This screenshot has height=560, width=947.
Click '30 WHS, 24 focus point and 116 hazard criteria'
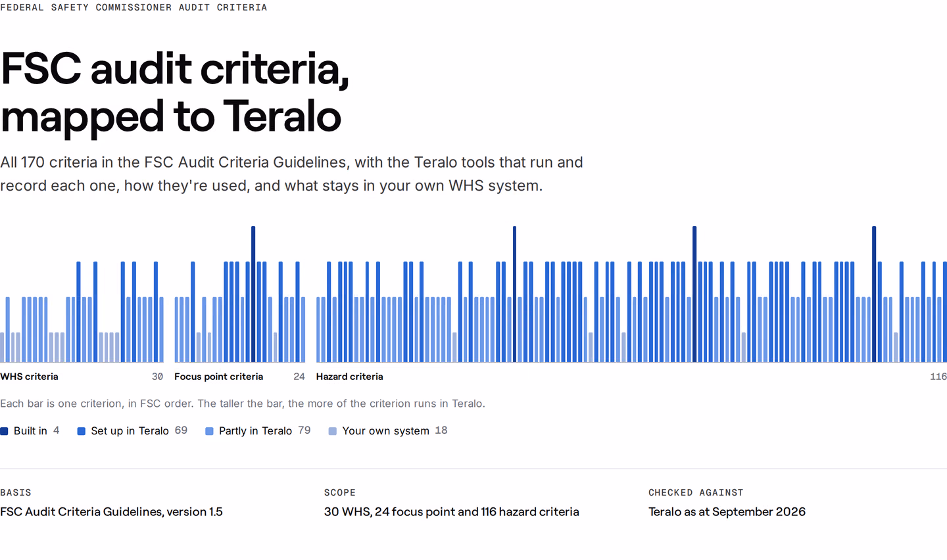pos(451,511)
